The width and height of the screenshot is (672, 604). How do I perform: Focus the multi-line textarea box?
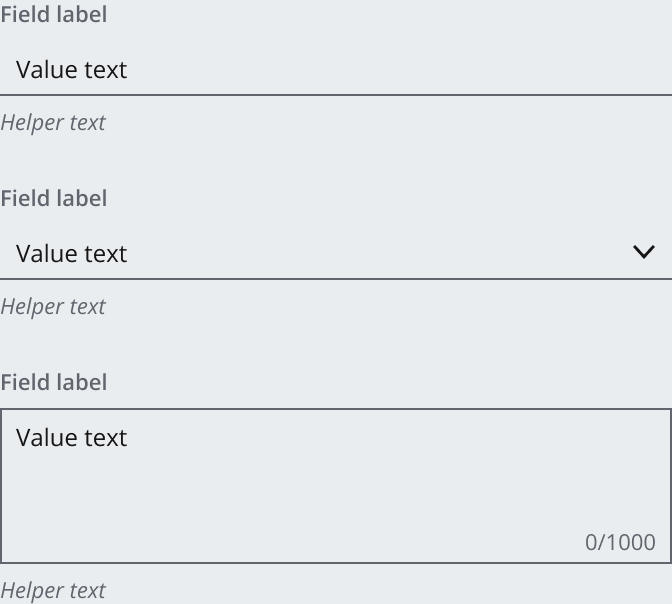(336, 485)
